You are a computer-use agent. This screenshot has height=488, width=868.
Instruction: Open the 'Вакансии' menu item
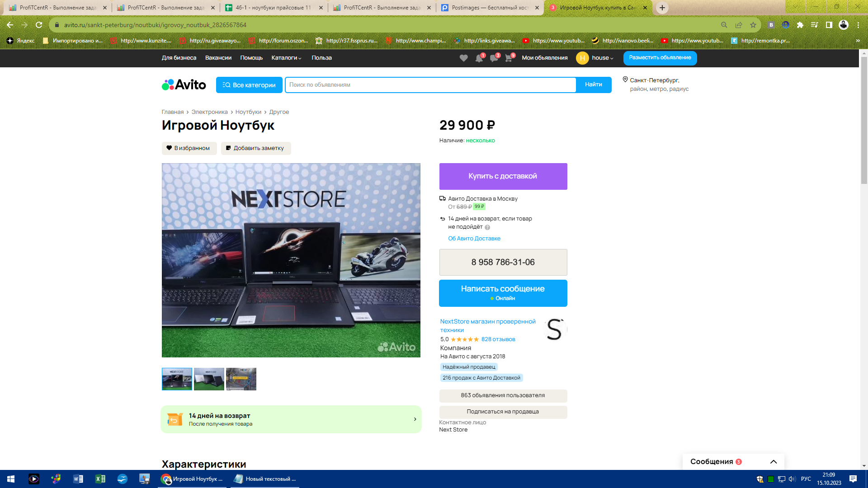(218, 58)
